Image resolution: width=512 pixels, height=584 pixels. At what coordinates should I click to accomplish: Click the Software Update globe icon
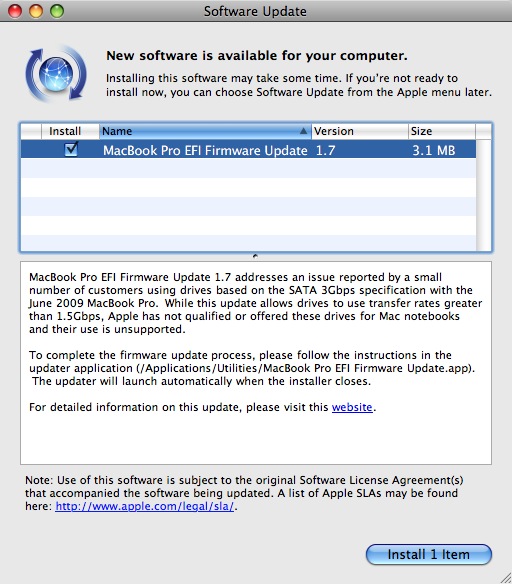56,74
